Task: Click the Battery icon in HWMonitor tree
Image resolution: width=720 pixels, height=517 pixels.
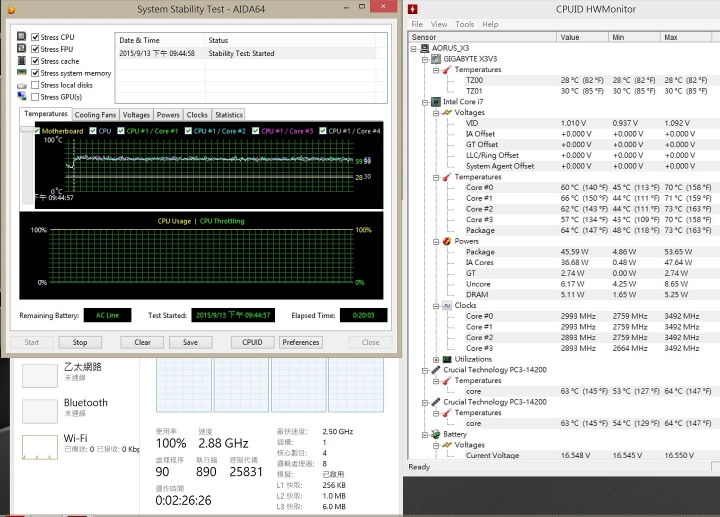Action: coord(436,434)
